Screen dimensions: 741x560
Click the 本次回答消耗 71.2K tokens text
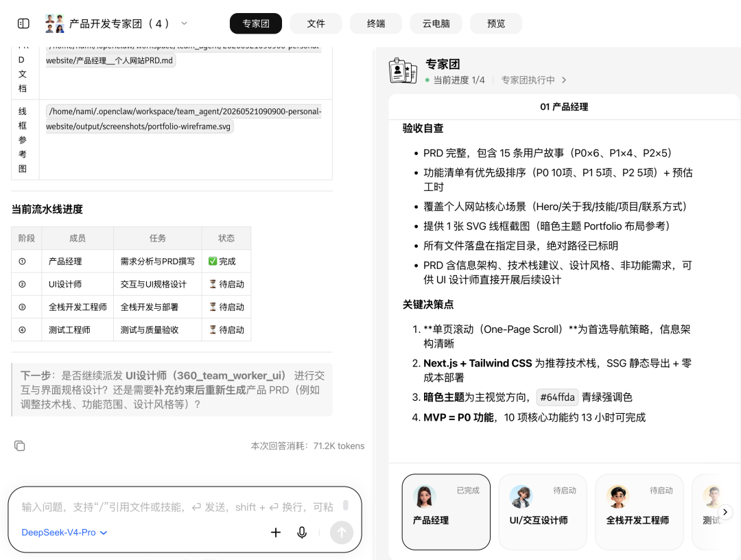tap(307, 445)
